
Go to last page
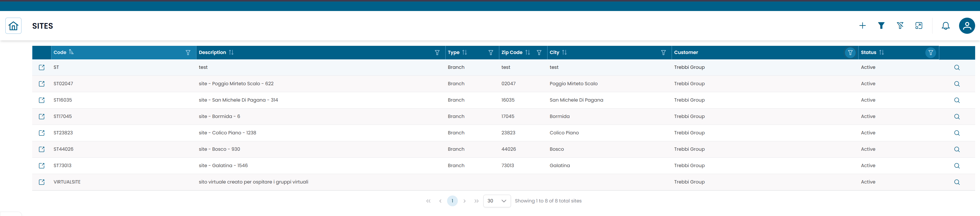[x=476, y=201]
